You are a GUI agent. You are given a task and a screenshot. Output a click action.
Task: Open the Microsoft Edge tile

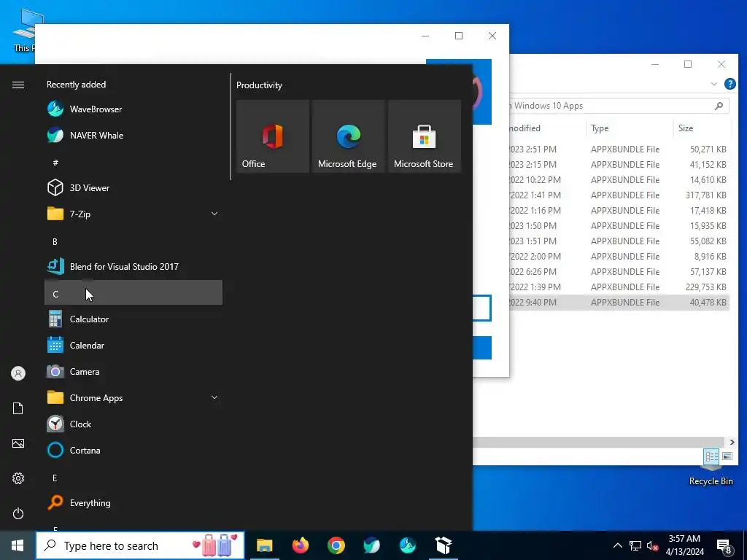(x=348, y=136)
